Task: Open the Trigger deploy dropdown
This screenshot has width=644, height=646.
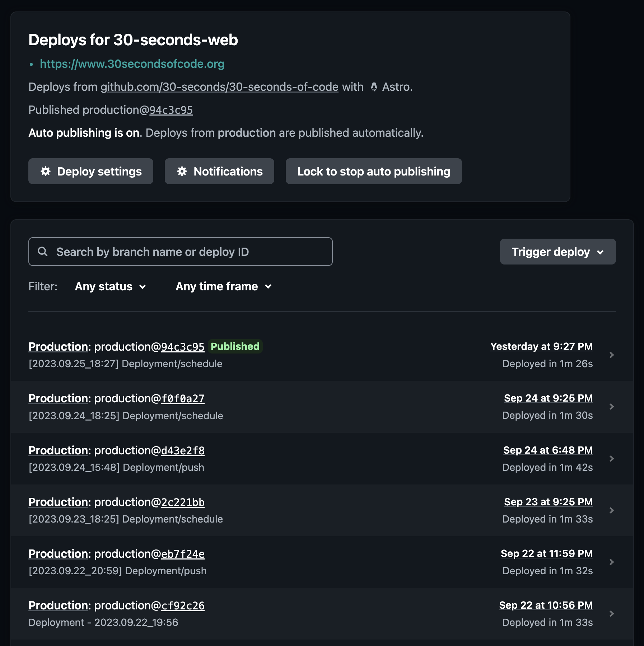Action: [557, 252]
